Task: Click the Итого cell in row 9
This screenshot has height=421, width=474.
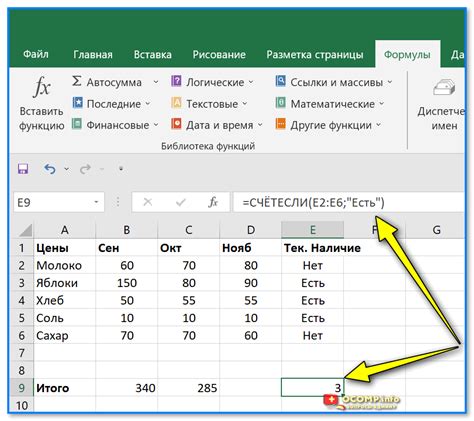Action: (64, 388)
